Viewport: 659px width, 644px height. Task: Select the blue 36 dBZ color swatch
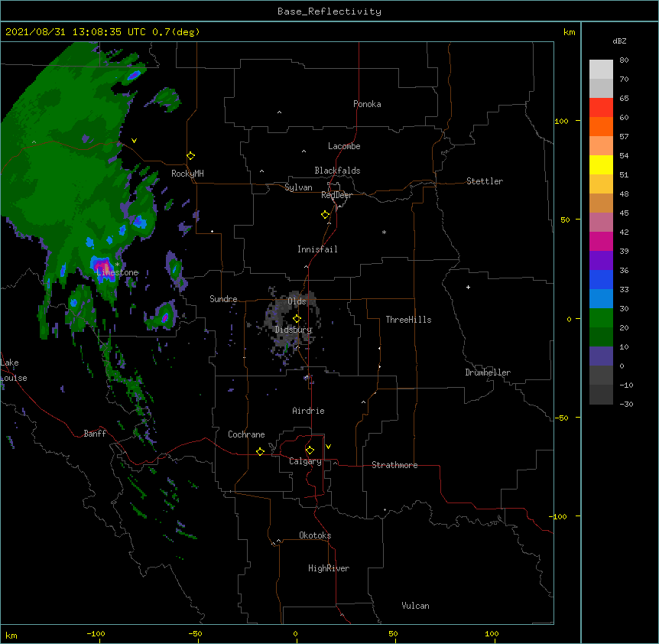[601, 279]
